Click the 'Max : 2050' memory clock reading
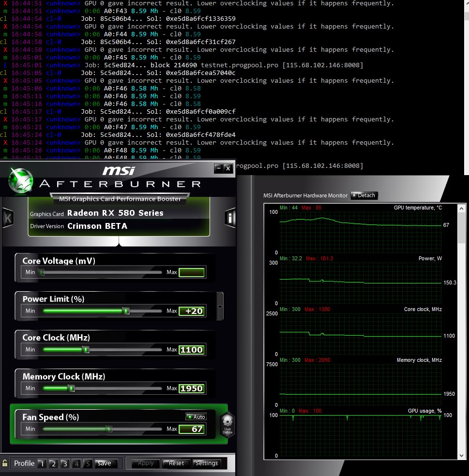This screenshot has width=469, height=476. tap(318, 360)
